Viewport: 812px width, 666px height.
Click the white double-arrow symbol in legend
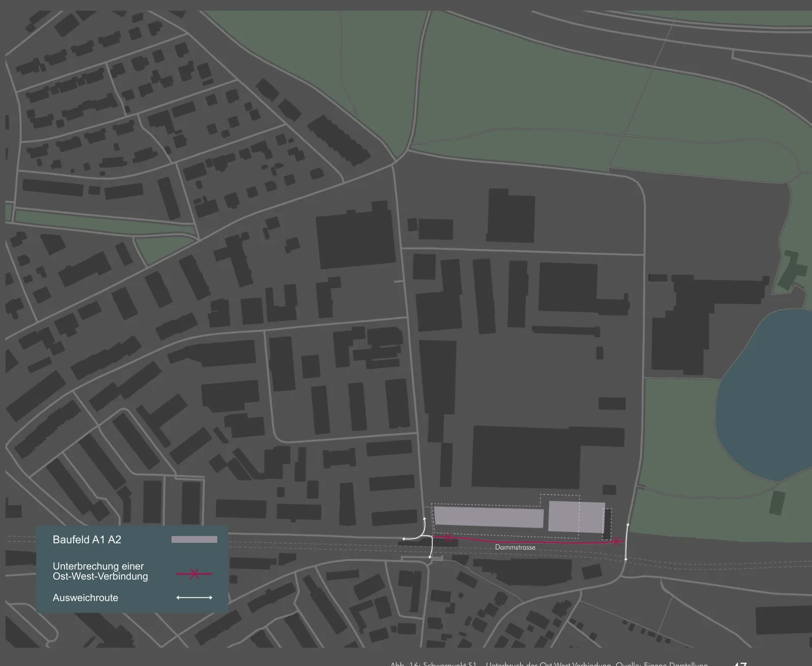point(194,597)
